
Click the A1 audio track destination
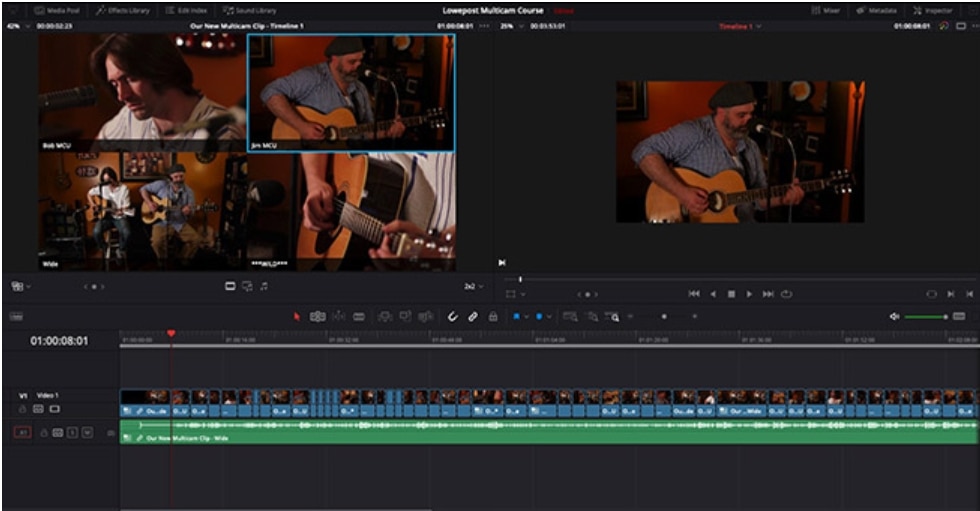(x=22, y=432)
